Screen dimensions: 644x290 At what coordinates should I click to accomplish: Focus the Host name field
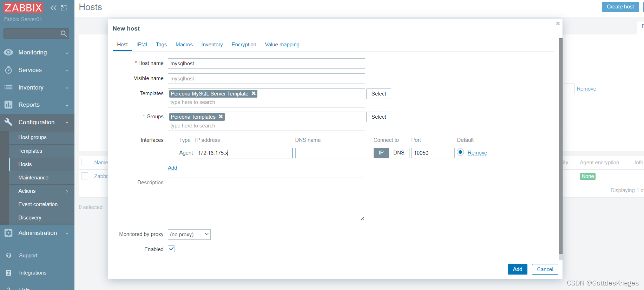(266, 64)
